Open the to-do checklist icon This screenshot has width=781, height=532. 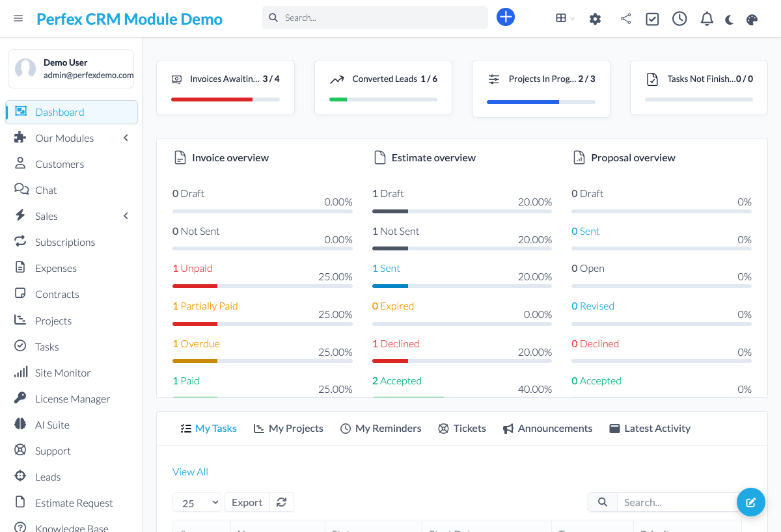[652, 19]
